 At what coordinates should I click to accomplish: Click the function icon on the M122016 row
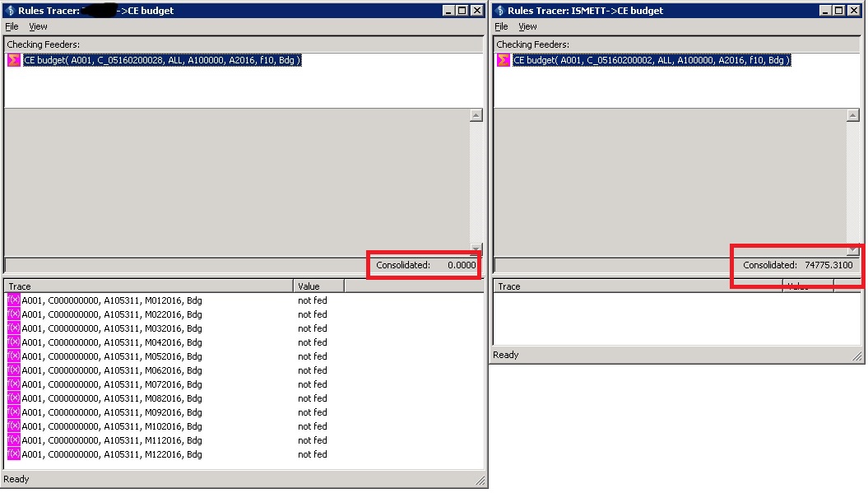pyautogui.click(x=13, y=454)
